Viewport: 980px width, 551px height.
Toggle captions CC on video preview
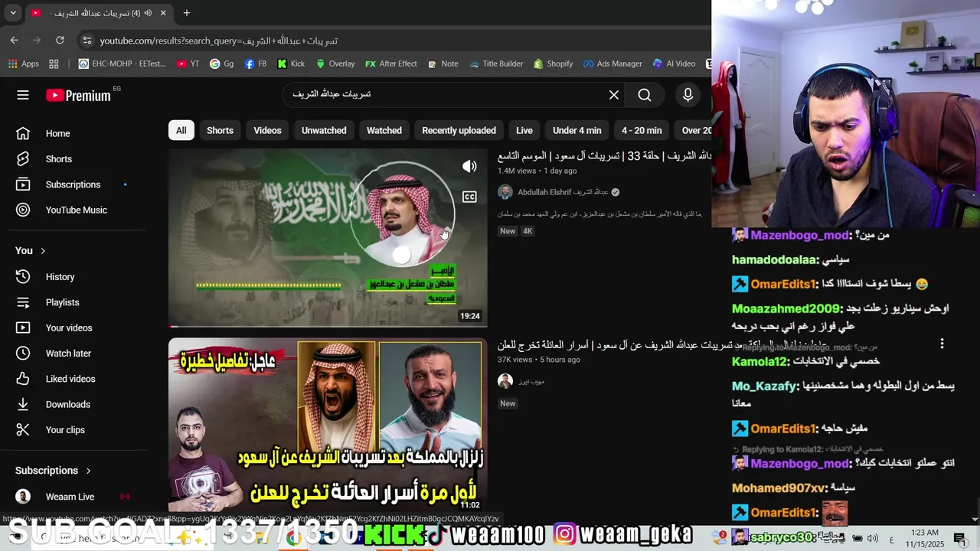(x=469, y=197)
